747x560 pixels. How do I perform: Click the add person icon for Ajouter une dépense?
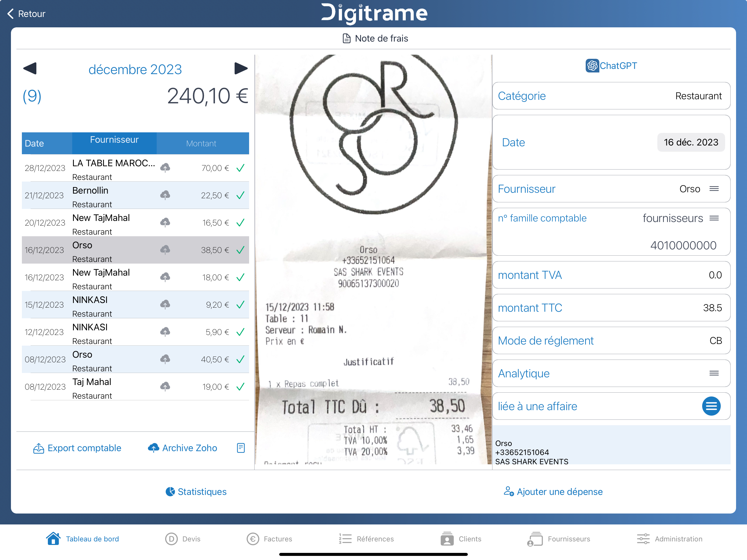[x=509, y=491]
